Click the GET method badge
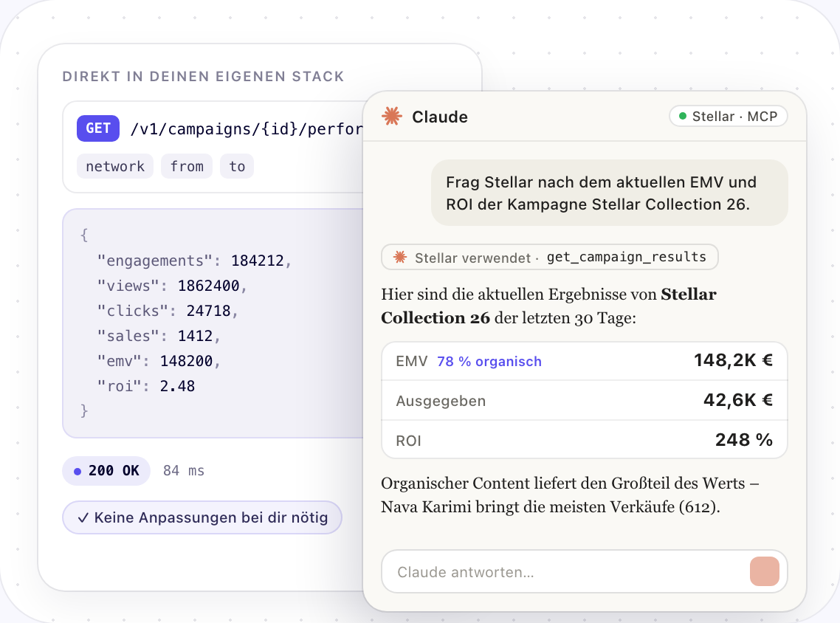The width and height of the screenshot is (840, 623). (x=98, y=128)
